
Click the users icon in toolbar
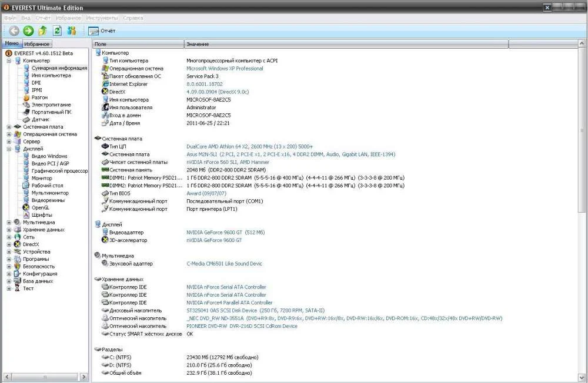click(72, 31)
